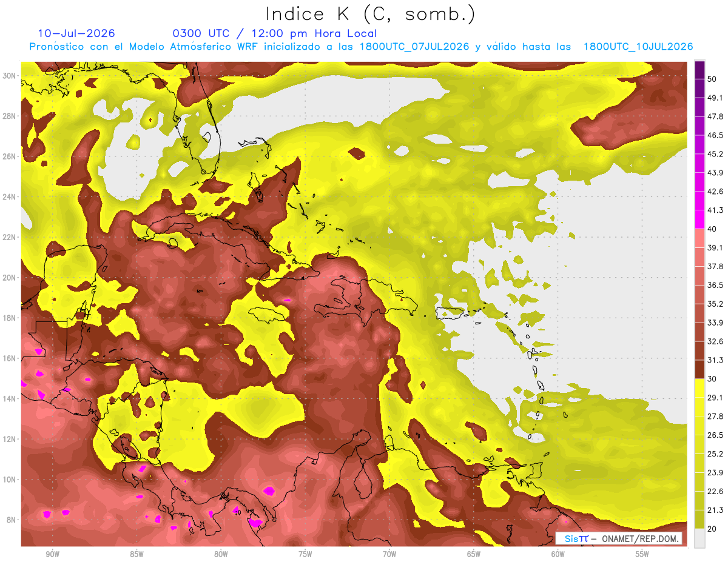Viewport: 728px width, 562px height.
Task: Click longitude label 65W
Action: pyautogui.click(x=474, y=555)
